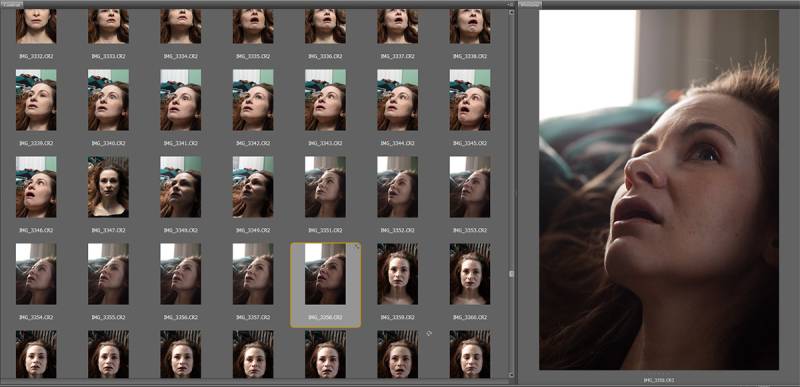
Task: Click settings badge on selected IMG_3358 thumbnail
Action: tap(357, 247)
